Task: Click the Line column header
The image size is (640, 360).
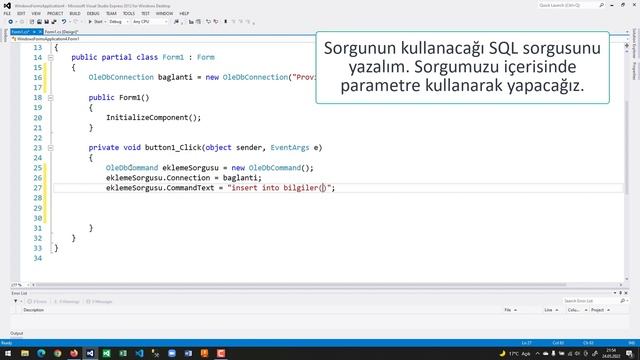Action: click(x=551, y=310)
